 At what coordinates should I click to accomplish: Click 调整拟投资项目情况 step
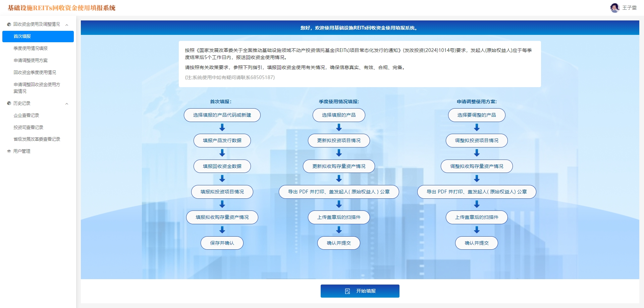477,140
